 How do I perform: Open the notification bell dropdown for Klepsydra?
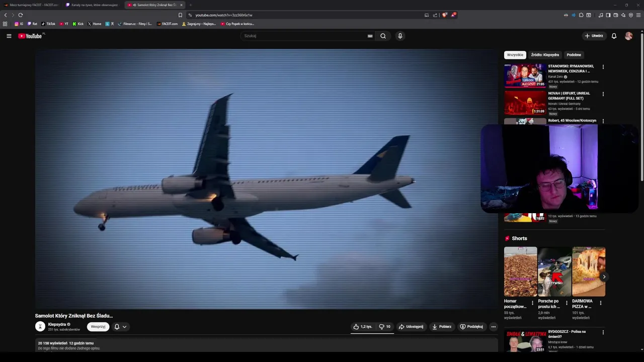coord(120,327)
